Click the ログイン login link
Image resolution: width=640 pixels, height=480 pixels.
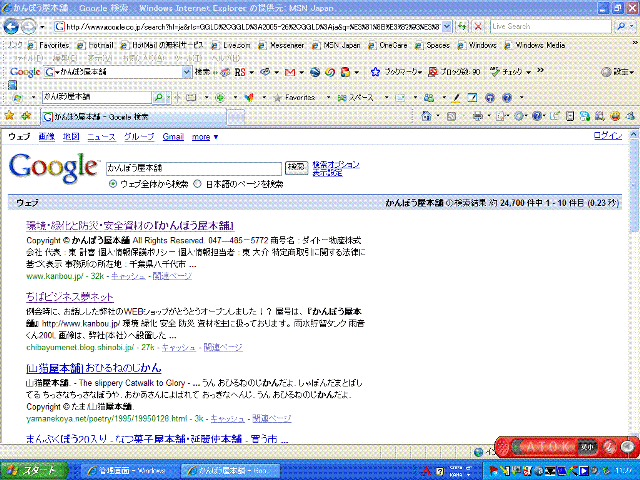(608, 136)
